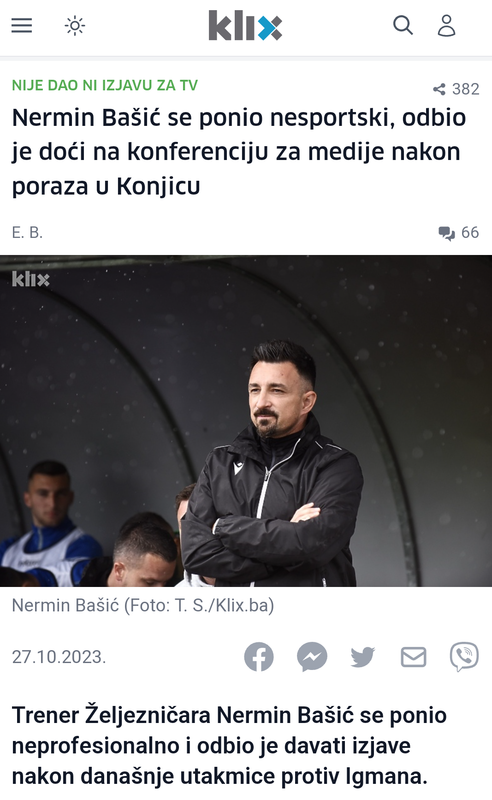Click the lead paragraph about Trener Željezničara
The height and width of the screenshot is (800, 492).
pyautogui.click(x=229, y=746)
